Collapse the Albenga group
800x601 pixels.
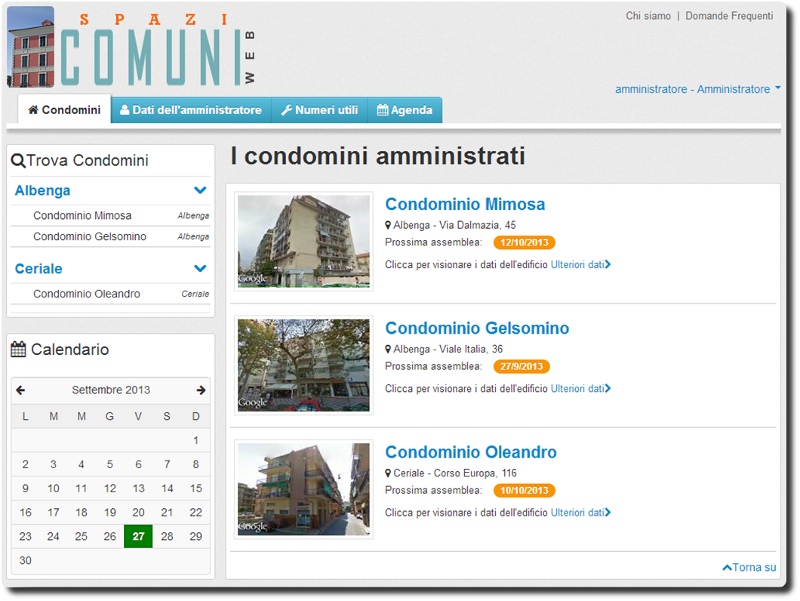200,190
